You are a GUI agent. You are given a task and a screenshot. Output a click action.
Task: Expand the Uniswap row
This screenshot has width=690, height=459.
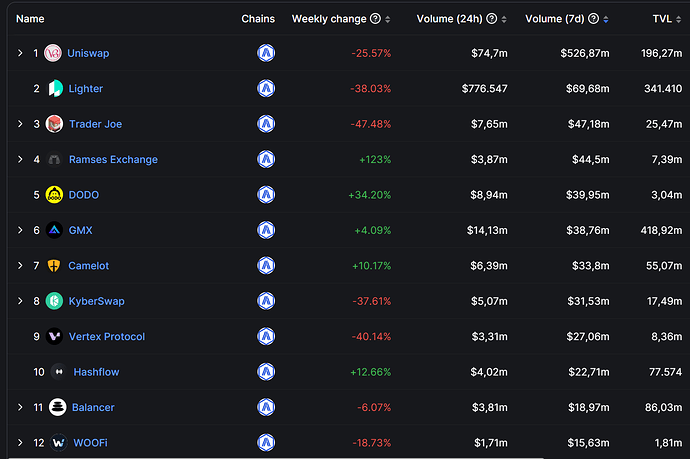(20, 53)
